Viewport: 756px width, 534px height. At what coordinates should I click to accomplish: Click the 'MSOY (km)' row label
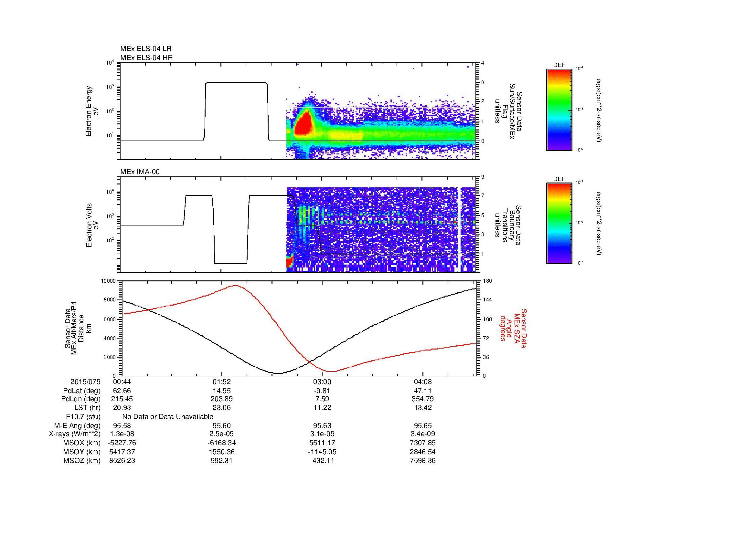pyautogui.click(x=82, y=452)
